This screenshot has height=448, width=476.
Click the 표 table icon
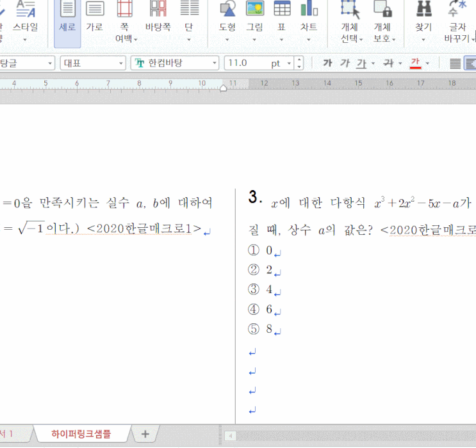pyautogui.click(x=282, y=9)
